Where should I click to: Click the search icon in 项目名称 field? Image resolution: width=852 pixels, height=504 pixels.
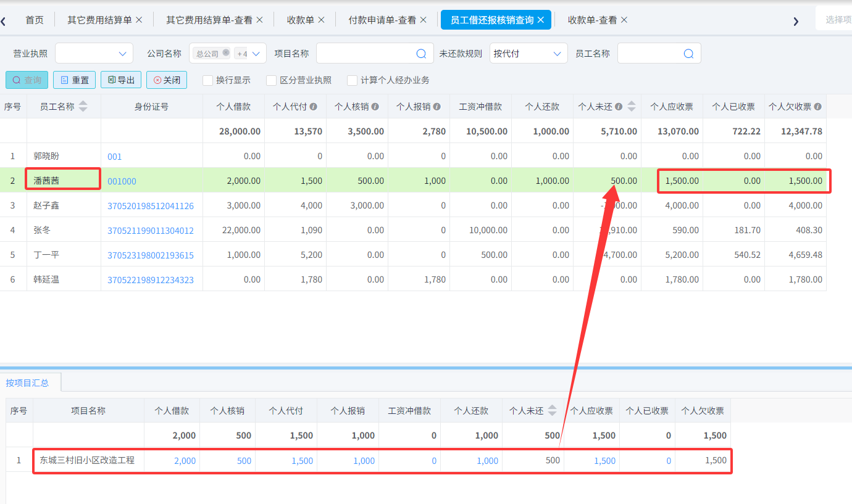click(421, 54)
